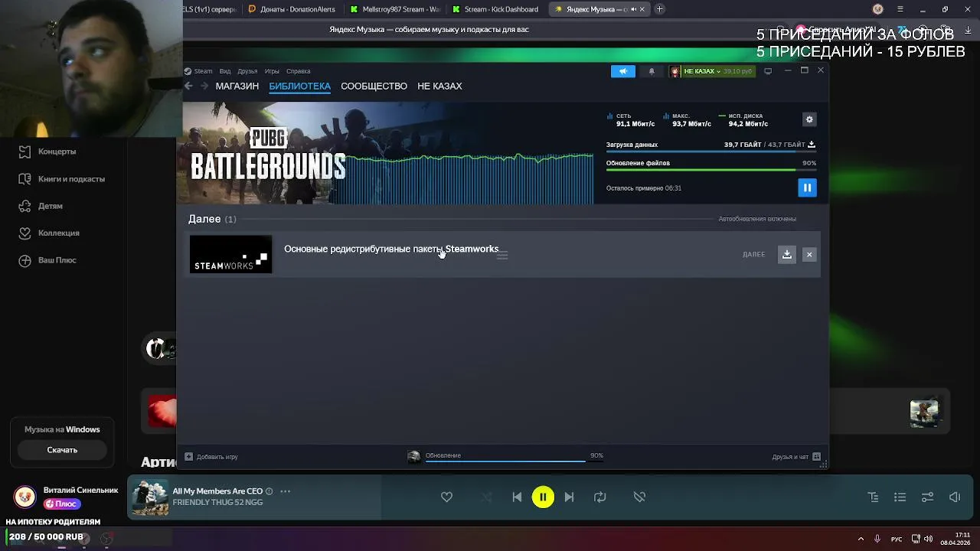This screenshot has width=980, height=551.
Task: Open the Друзья menu in Steam
Action: pos(247,71)
